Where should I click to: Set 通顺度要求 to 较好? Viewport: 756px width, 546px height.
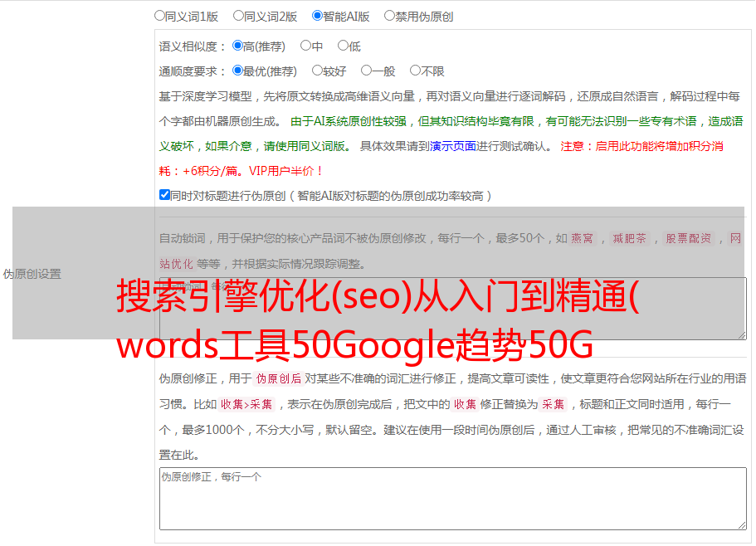pos(317,71)
